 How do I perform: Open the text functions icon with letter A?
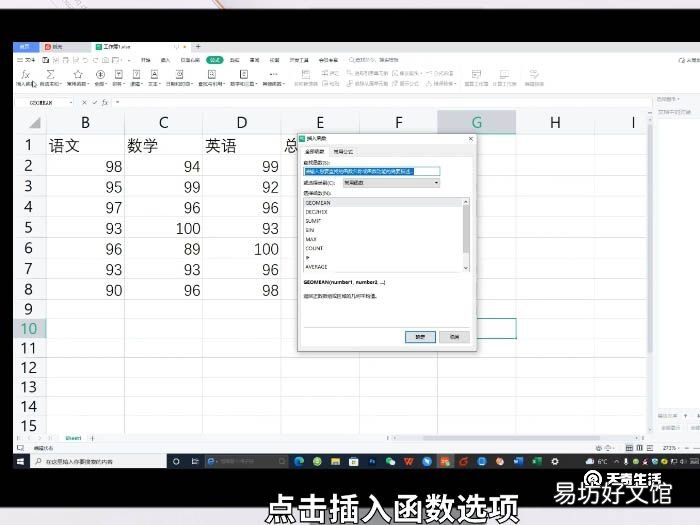[x=154, y=74]
